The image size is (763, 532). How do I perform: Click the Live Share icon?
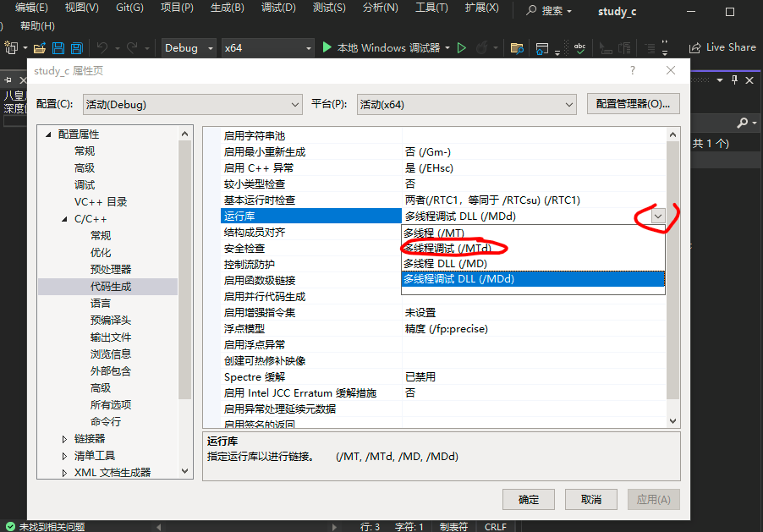point(695,48)
